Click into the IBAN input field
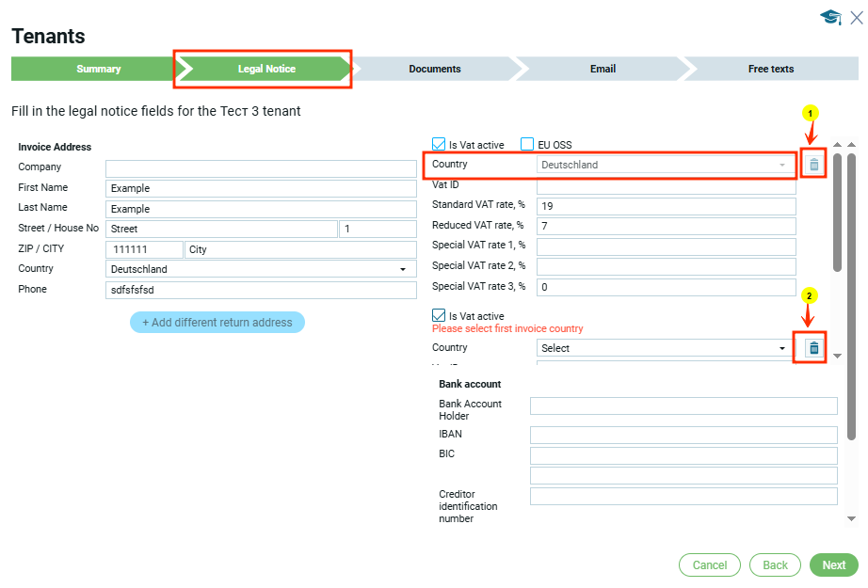868x588 pixels. (683, 436)
